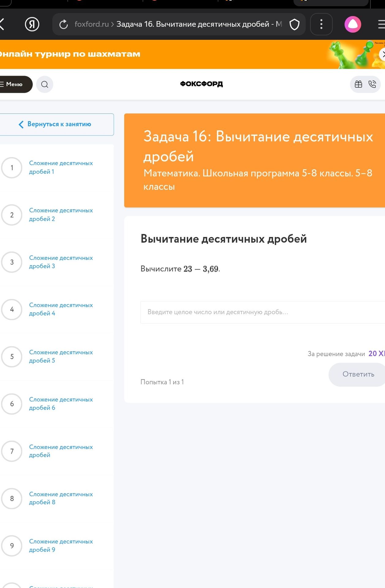This screenshot has width=385, height=588.
Task: Open task Сложение десятичных дробей 3
Action: (61, 262)
